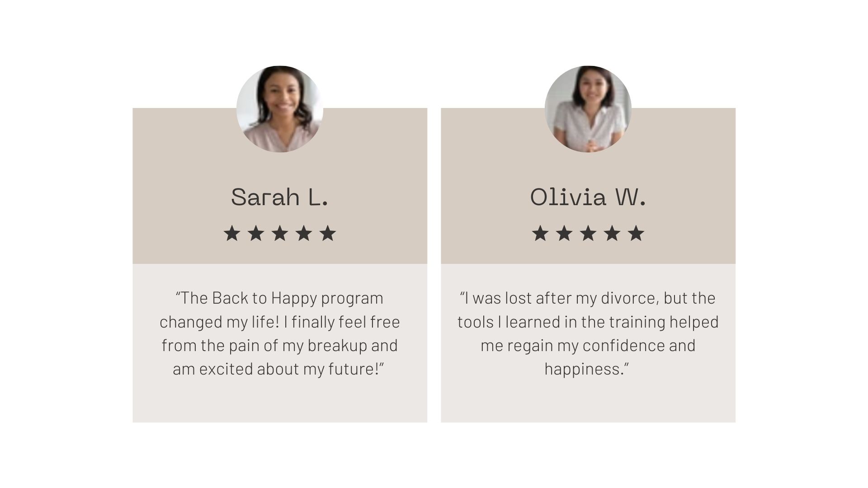
Task: Click the fifth star under Olivia W.
Action: [x=636, y=234]
